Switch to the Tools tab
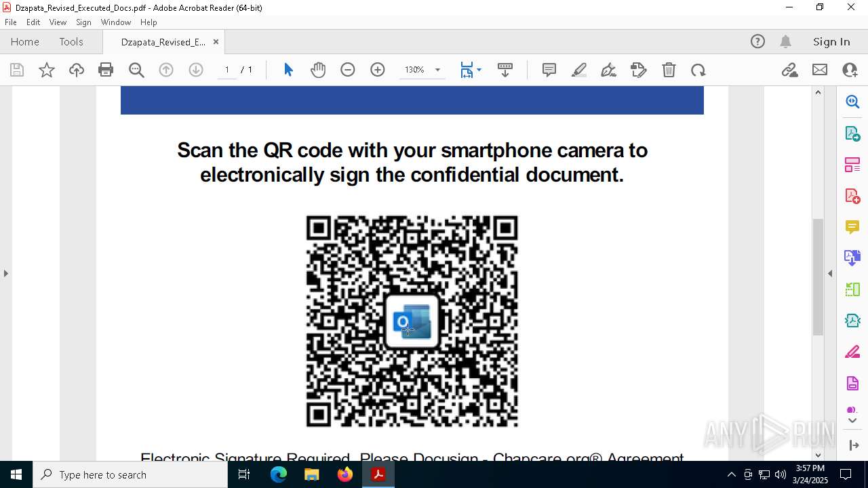Image resolution: width=868 pixels, height=488 pixels. (71, 41)
